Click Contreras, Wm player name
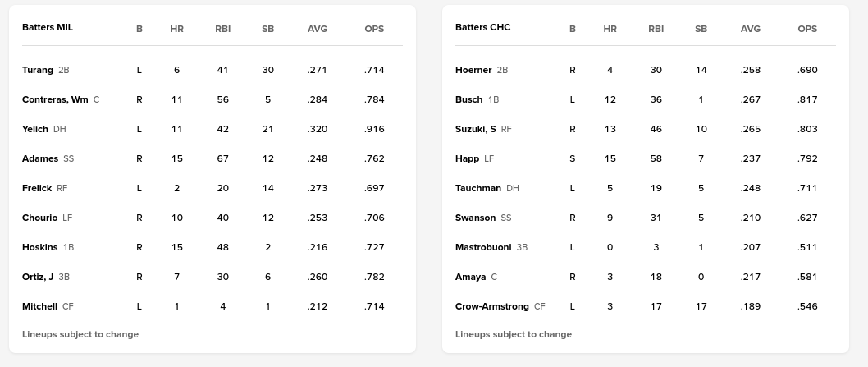The width and height of the screenshot is (868, 367). pos(55,99)
